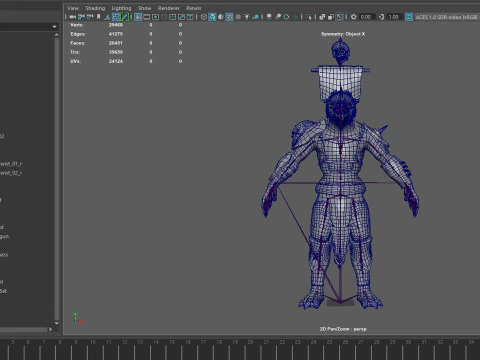Toggle the Safe Title icon
Screen dimensions: 480x360
point(190,17)
